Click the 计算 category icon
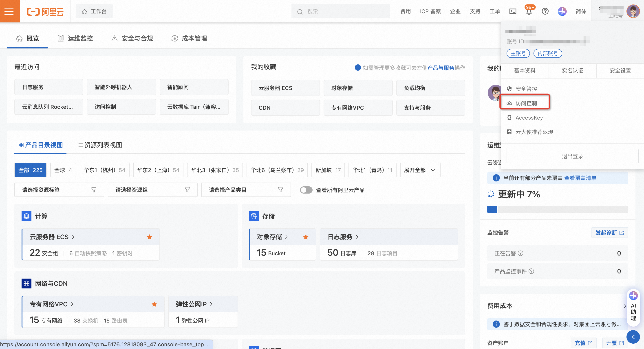 coord(26,216)
